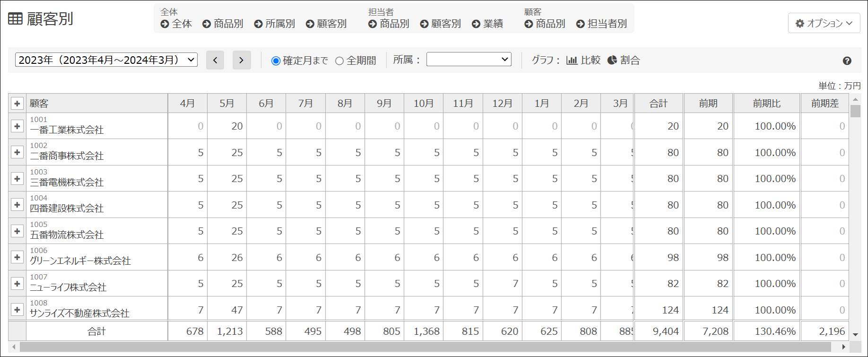This screenshot has width=868, height=357.
Task: Expand all rows with header plus icon
Action: (x=17, y=103)
